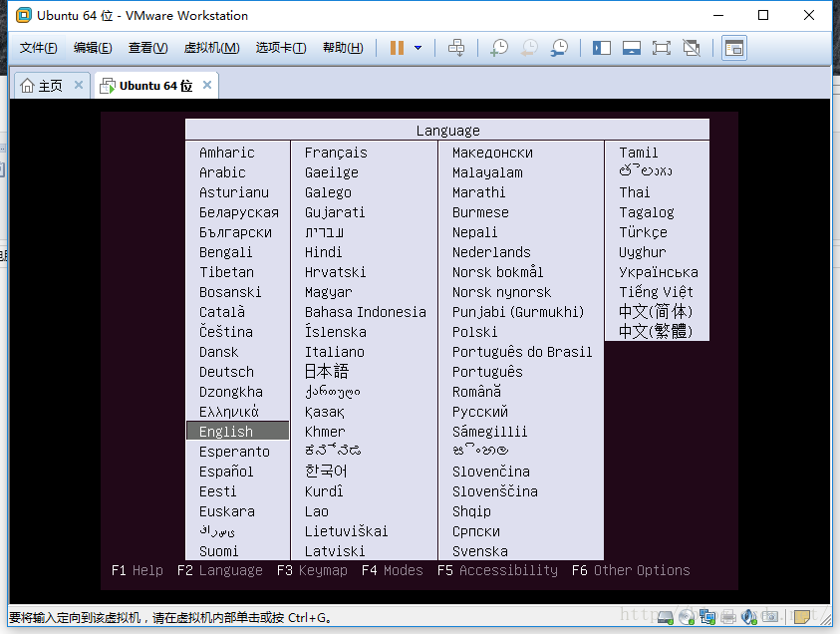Select Українська in the language list
This screenshot has height=634, width=840.
(659, 272)
